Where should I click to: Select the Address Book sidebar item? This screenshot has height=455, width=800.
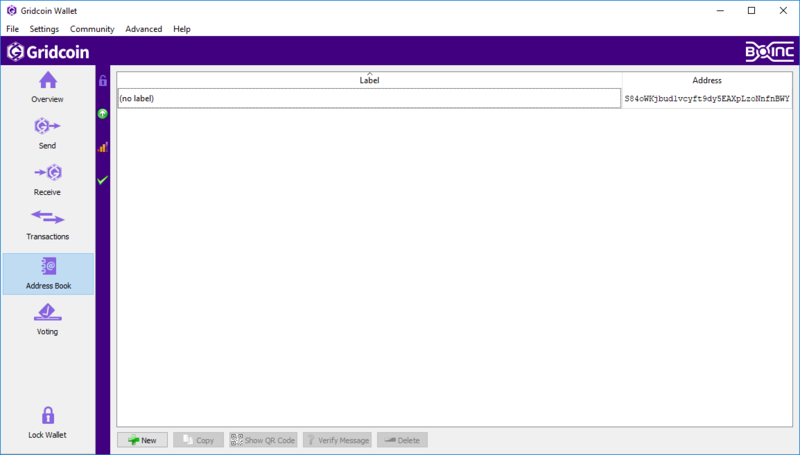click(x=48, y=274)
